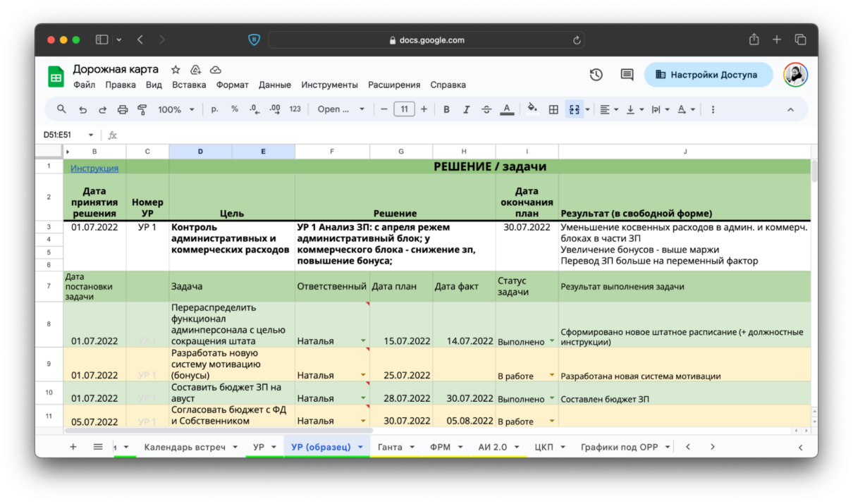This screenshot has width=853, height=504.
Task: Toggle italic formatting
Action: pos(466,109)
